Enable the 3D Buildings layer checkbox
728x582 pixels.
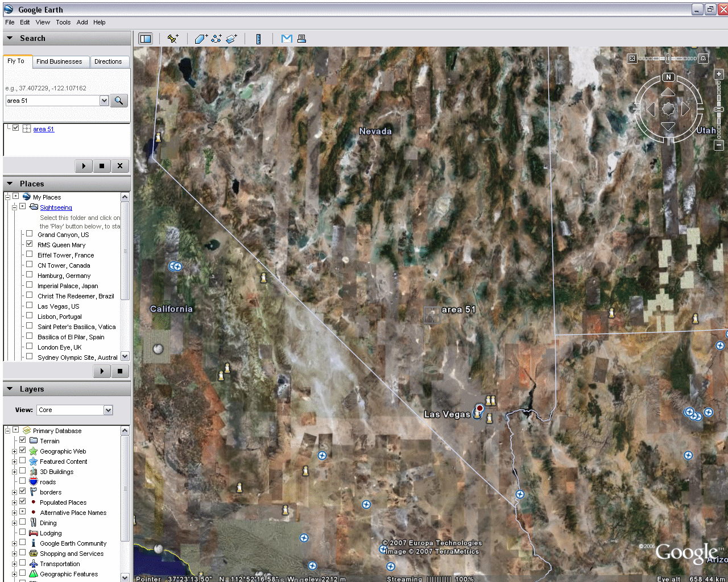tap(23, 471)
